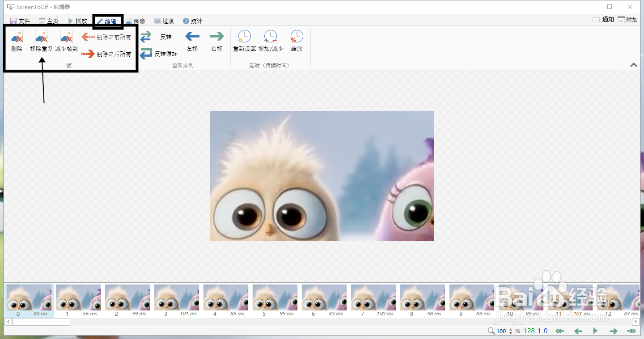
Task: Select frame 3 thumbnail (101 ms)
Action: pyautogui.click(x=177, y=301)
